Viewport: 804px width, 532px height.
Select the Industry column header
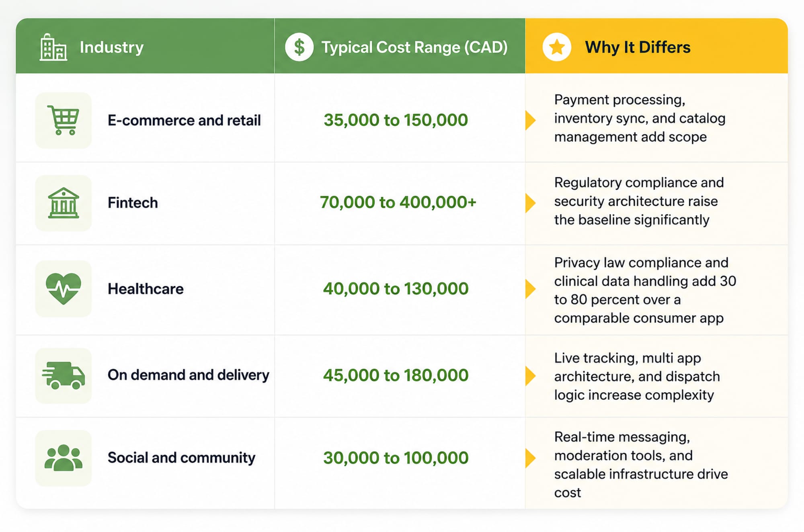(145, 46)
